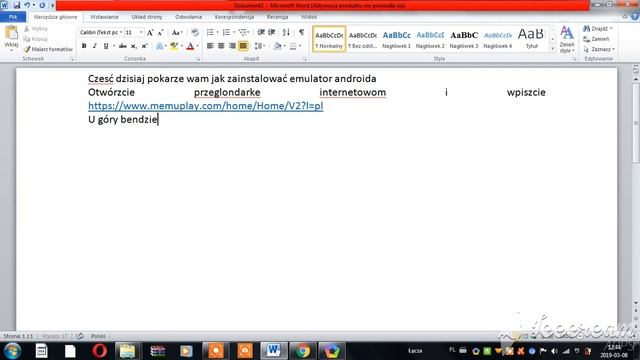
Task: Click the Wklej paste icon
Action: click(x=11, y=33)
